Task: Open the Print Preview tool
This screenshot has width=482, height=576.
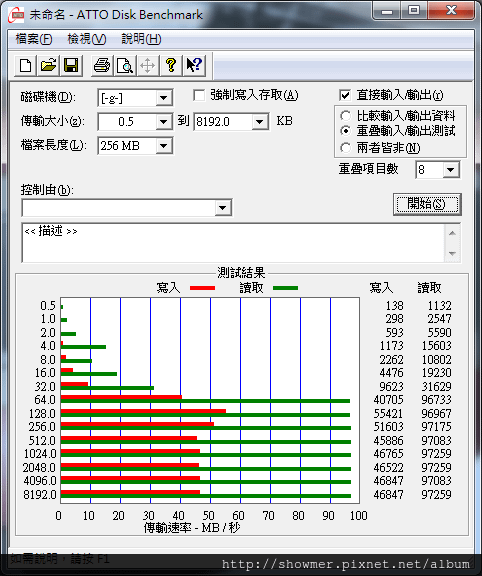Action: (125, 66)
